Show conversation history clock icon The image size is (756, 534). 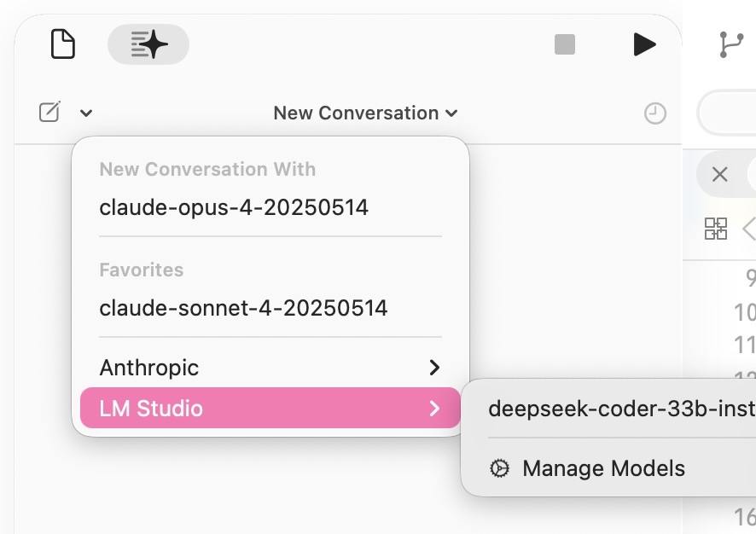click(x=655, y=113)
